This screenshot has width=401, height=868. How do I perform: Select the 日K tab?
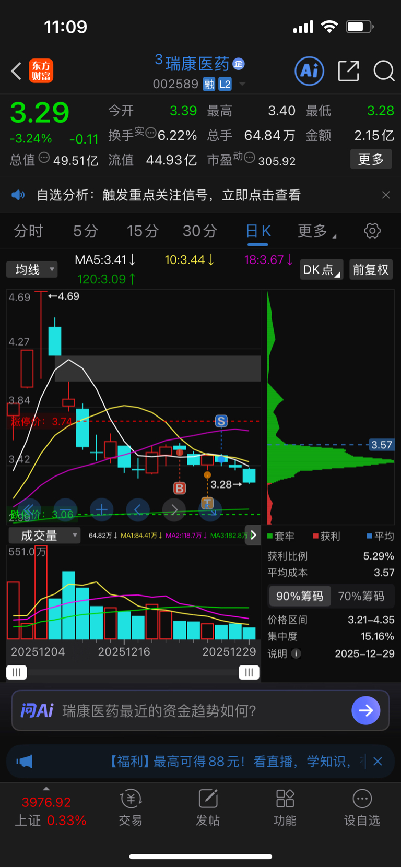tap(258, 231)
